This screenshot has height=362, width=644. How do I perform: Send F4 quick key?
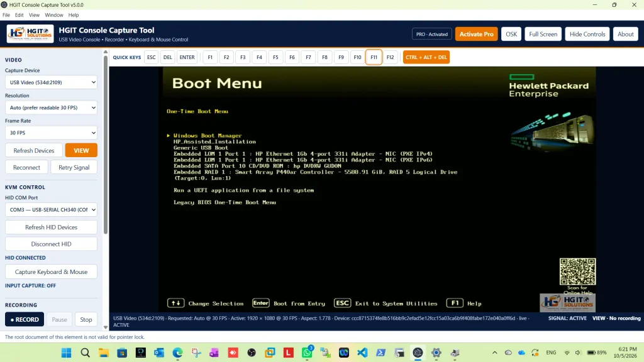(x=259, y=57)
